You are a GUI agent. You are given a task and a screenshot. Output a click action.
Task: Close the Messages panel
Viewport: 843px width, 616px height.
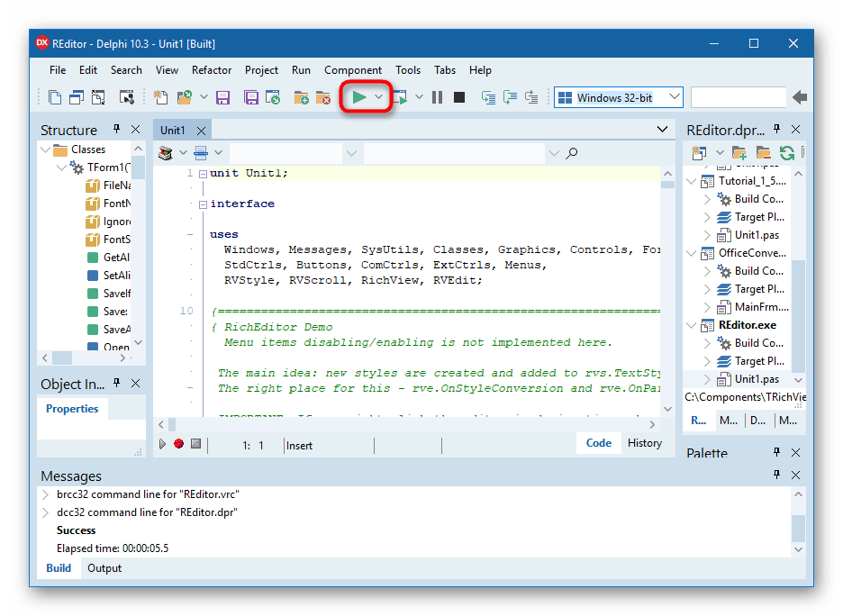click(x=796, y=475)
